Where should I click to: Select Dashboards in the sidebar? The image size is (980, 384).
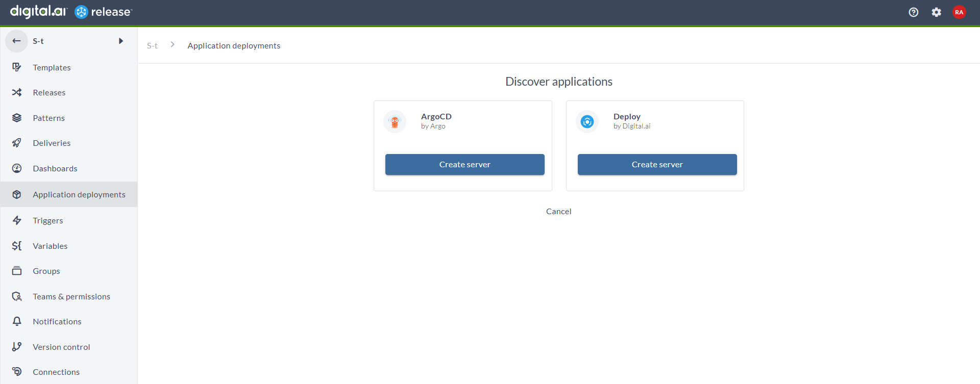point(55,168)
